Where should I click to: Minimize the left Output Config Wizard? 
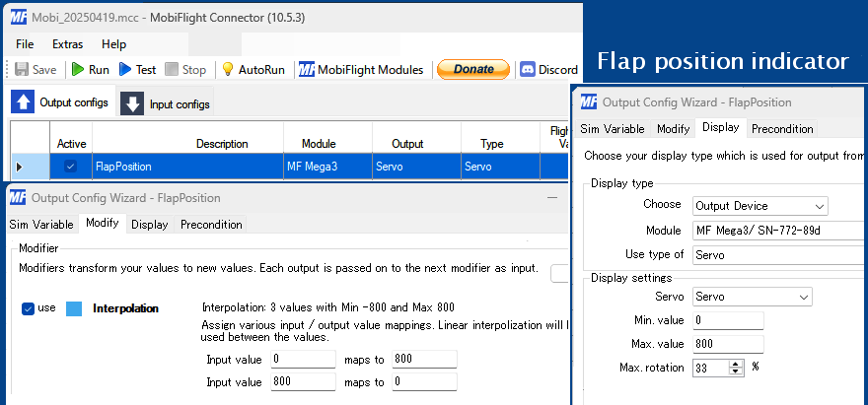click(552, 197)
